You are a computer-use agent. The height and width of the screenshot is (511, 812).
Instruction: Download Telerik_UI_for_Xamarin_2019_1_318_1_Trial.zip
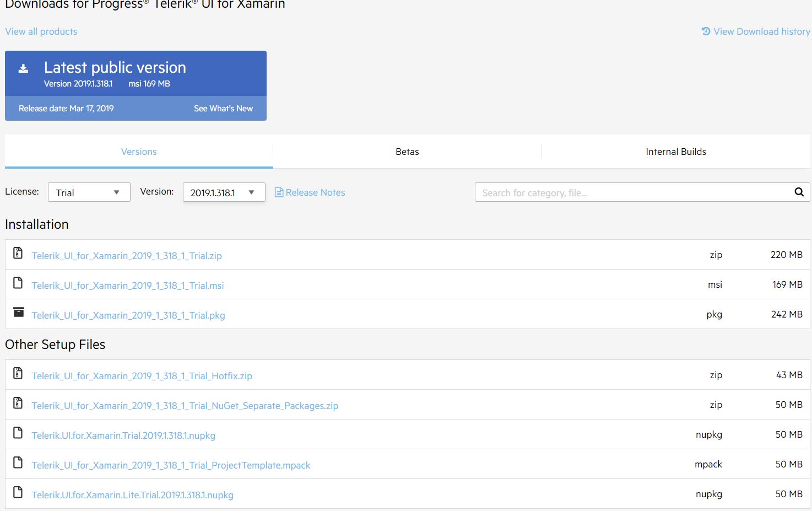coord(127,256)
